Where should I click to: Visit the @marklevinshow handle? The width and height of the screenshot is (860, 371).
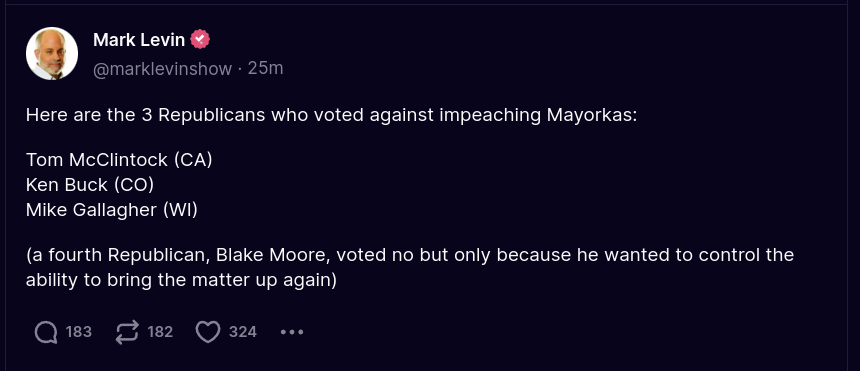click(x=162, y=69)
